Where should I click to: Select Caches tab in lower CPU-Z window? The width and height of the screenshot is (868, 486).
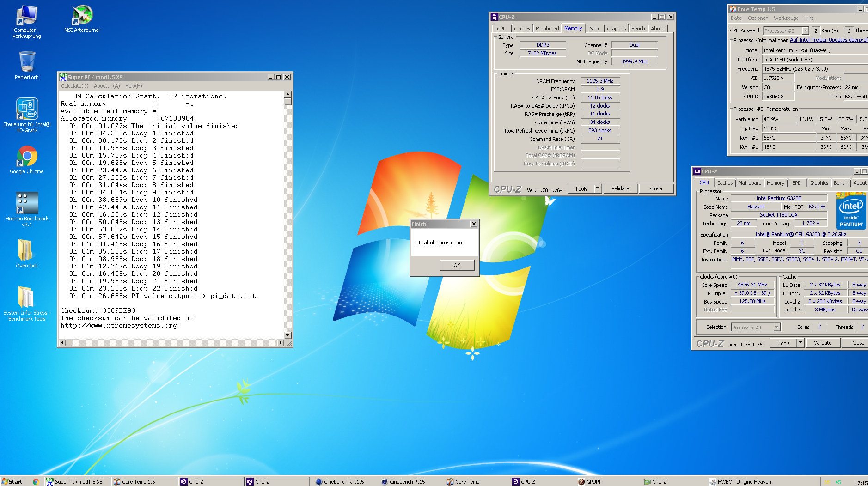click(724, 183)
